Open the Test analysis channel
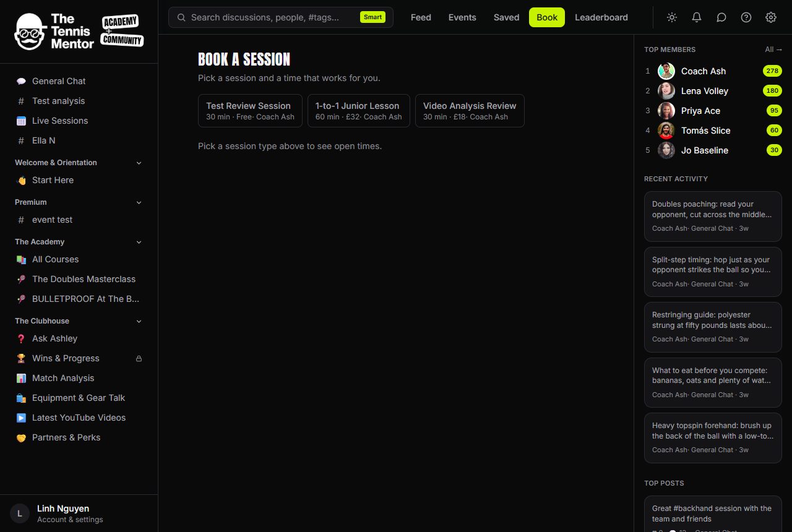The image size is (792, 532). click(79, 101)
